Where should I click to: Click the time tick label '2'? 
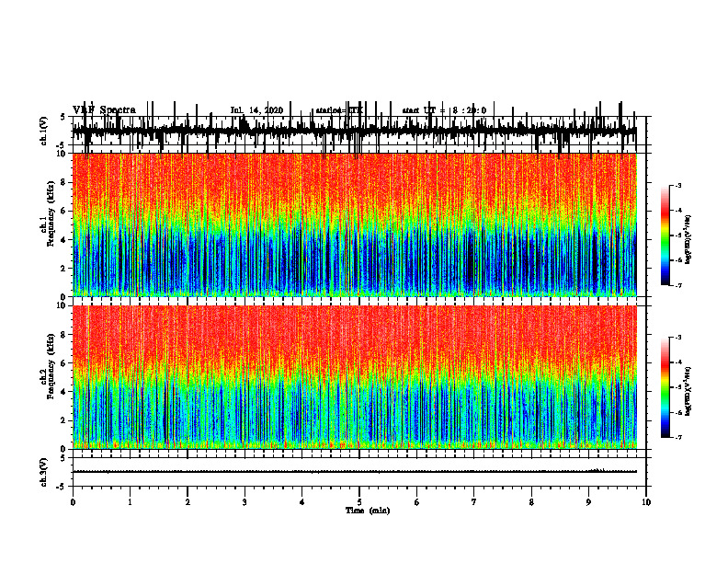pos(188,502)
